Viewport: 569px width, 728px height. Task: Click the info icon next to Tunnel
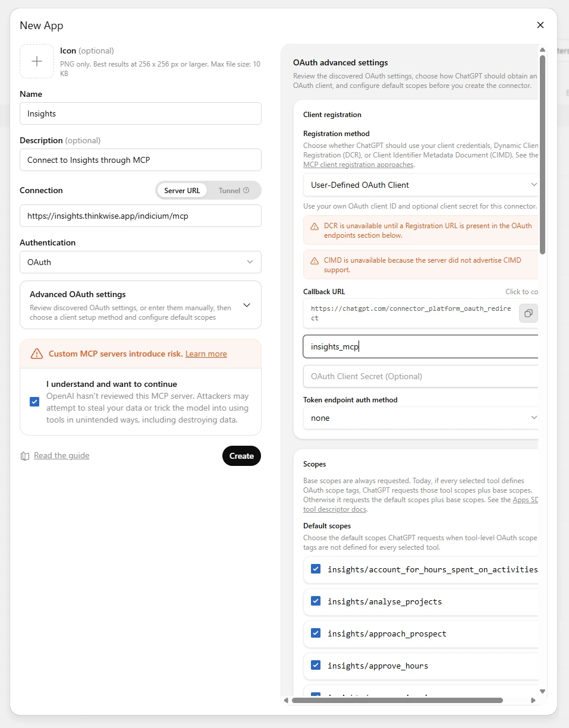[246, 191]
